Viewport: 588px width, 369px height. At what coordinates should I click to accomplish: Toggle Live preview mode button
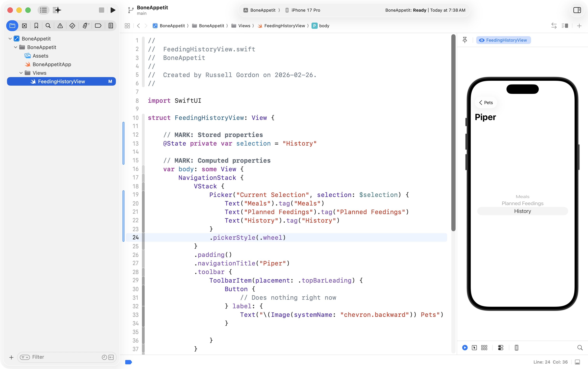(465, 348)
